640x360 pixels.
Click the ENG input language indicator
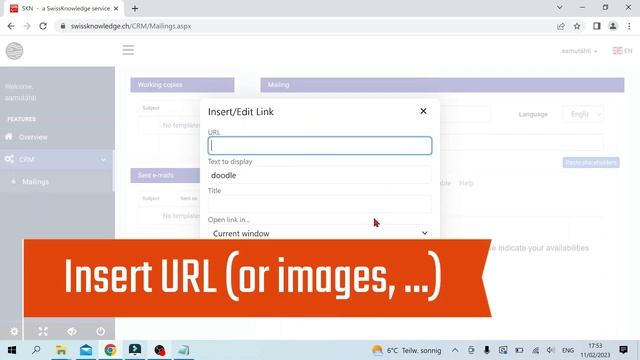tap(568, 350)
